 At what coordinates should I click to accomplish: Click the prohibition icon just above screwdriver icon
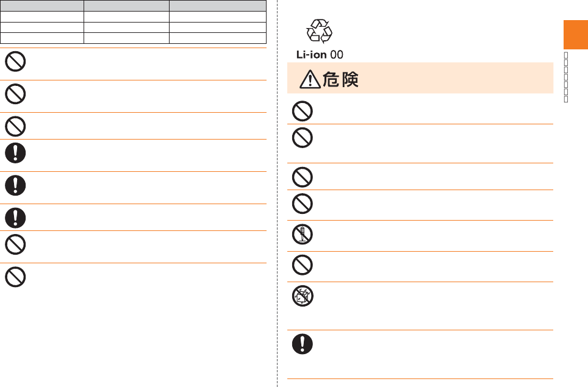pos(303,204)
